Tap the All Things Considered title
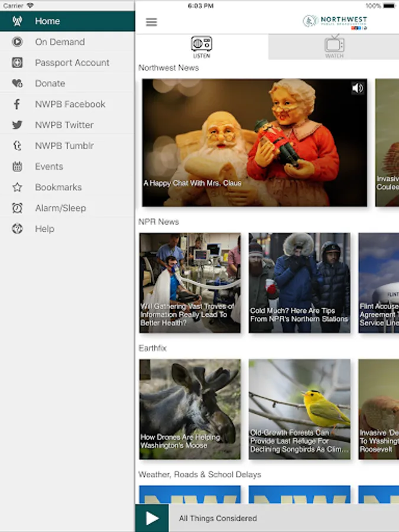 (x=218, y=518)
